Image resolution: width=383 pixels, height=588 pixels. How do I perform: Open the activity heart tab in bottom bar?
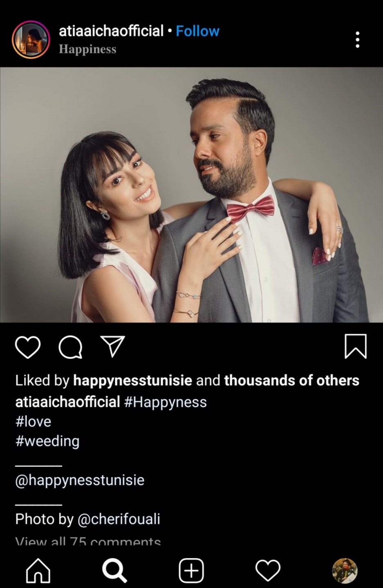[x=268, y=570]
